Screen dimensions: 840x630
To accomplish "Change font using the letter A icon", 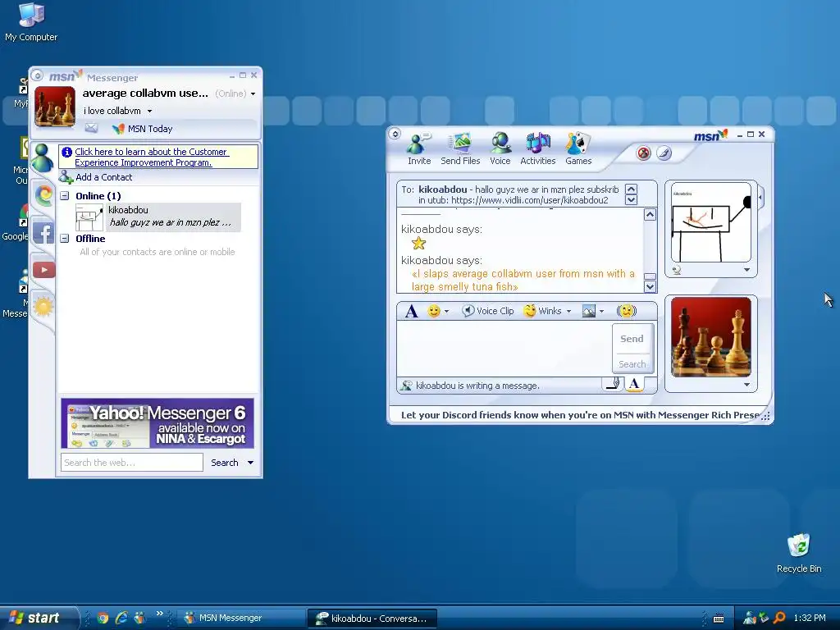I will [412, 311].
